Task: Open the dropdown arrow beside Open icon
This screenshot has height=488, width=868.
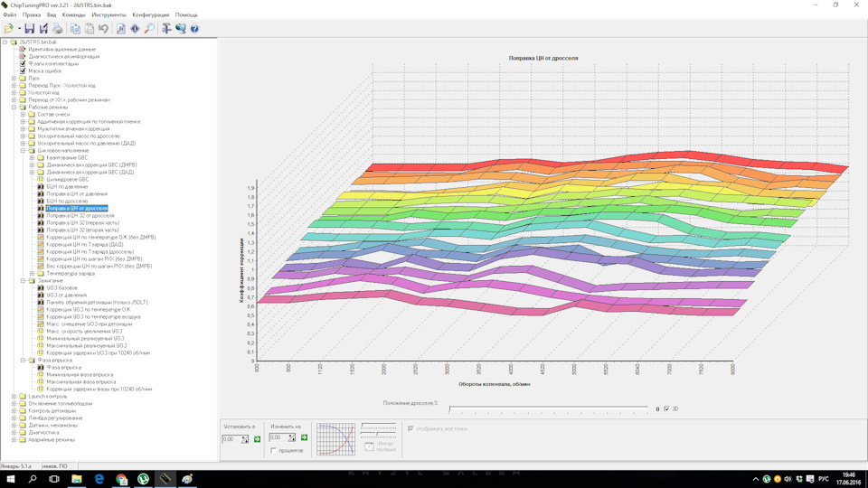Action: click(19, 29)
